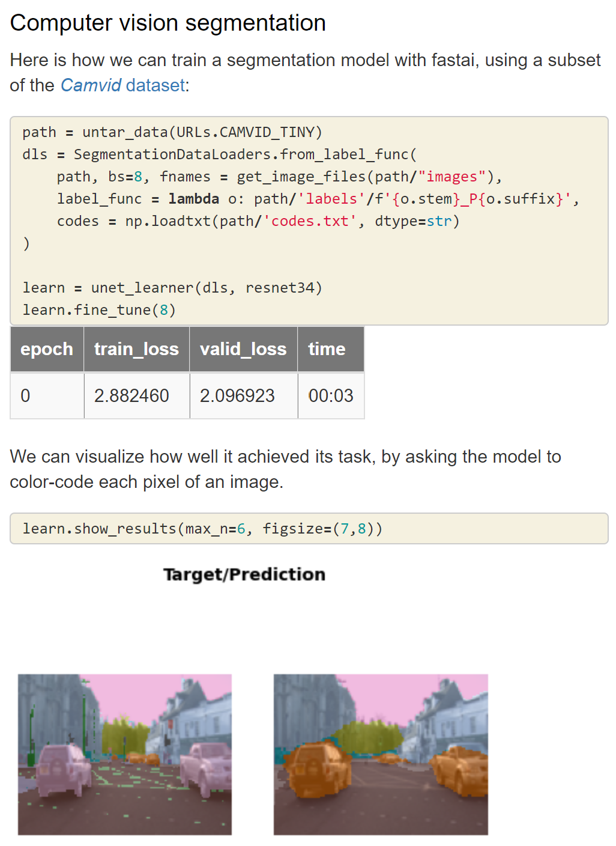616x846 pixels.
Task: Open the Camvid dataset link
Action: [122, 85]
